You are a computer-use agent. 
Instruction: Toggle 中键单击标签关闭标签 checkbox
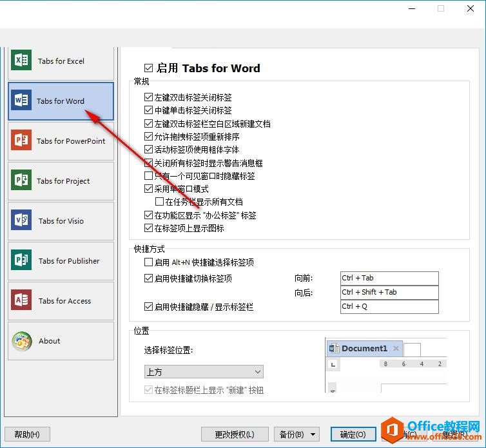[148, 110]
